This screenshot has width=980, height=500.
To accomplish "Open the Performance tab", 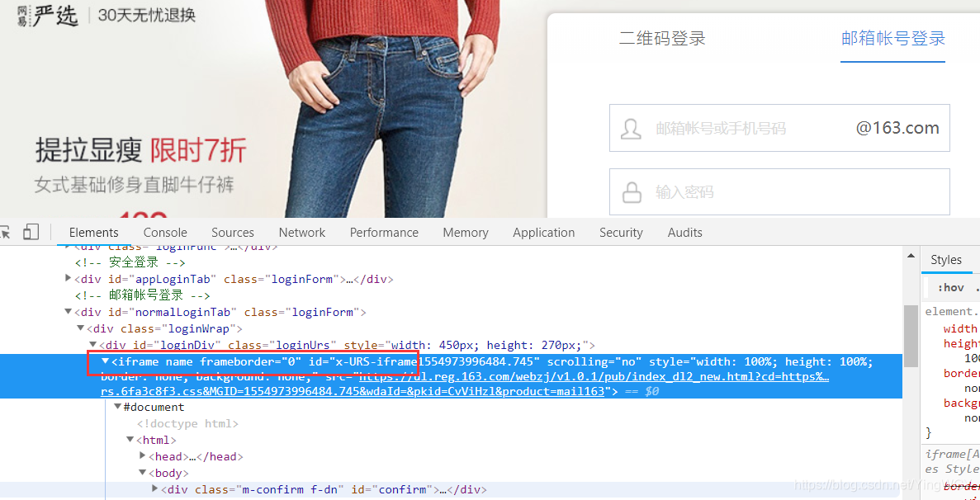I will point(384,232).
